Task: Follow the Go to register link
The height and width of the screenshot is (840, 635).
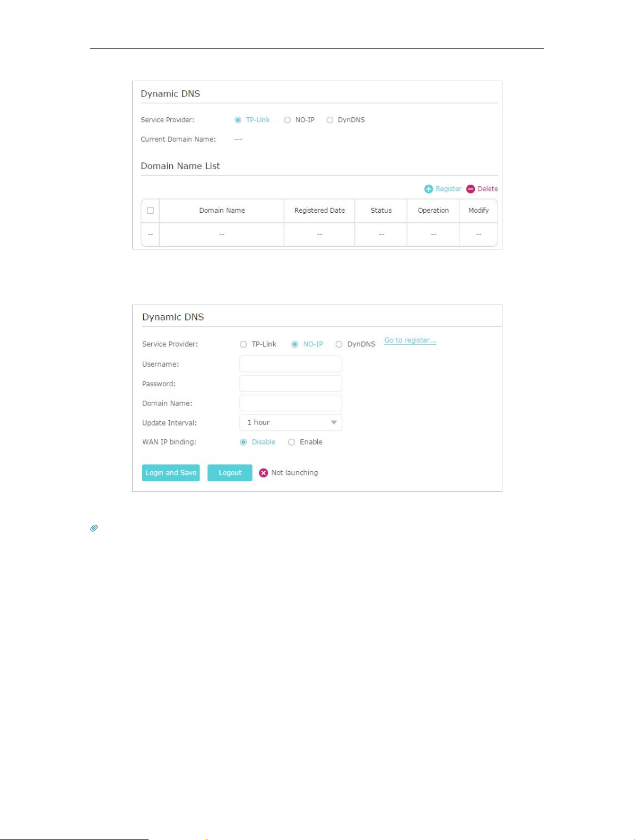Action: (x=410, y=340)
